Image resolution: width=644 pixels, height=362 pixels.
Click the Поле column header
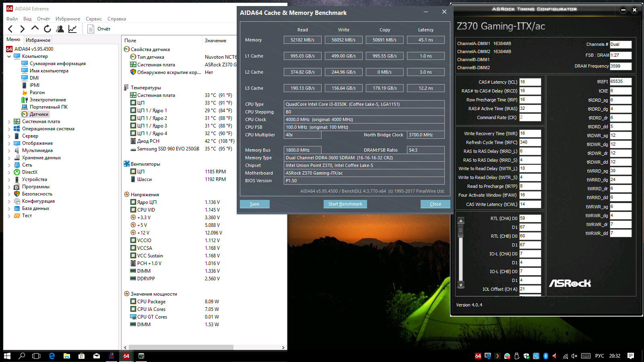coord(162,41)
